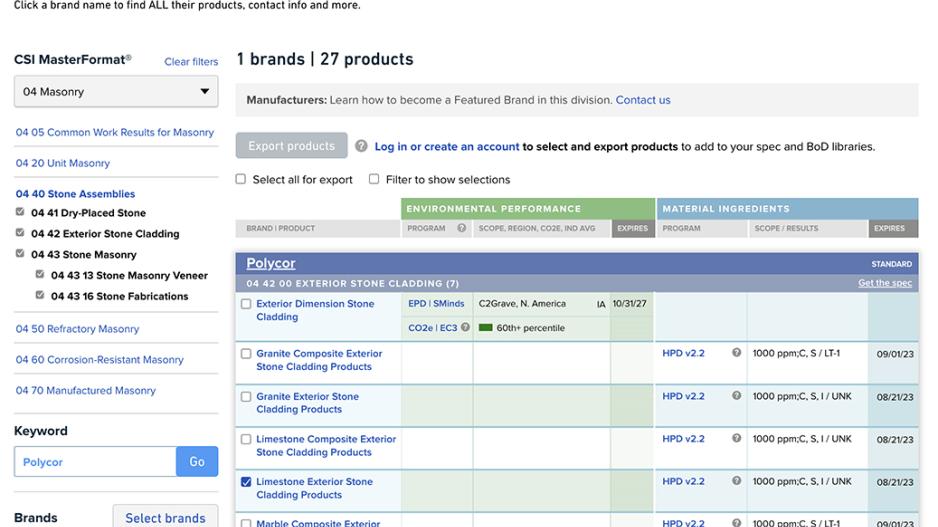The width and height of the screenshot is (938, 527).
Task: Click help icon next to Export products
Action: click(361, 146)
